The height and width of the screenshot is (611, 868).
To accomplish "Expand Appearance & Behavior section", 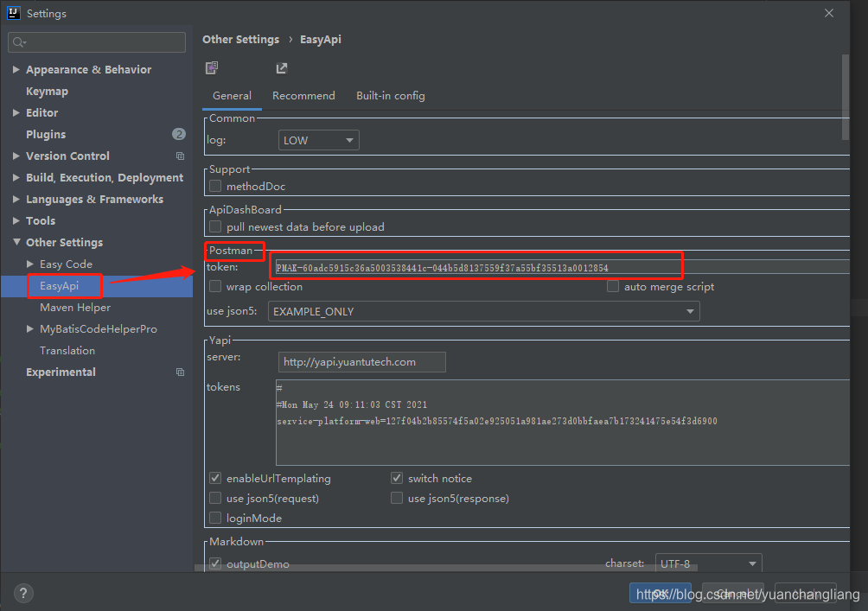I will (16, 69).
